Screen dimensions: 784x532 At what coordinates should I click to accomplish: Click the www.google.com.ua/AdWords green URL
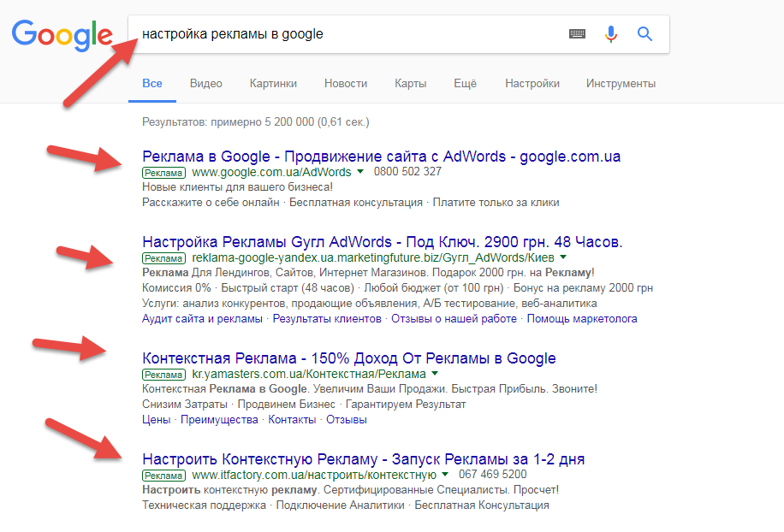(271, 172)
